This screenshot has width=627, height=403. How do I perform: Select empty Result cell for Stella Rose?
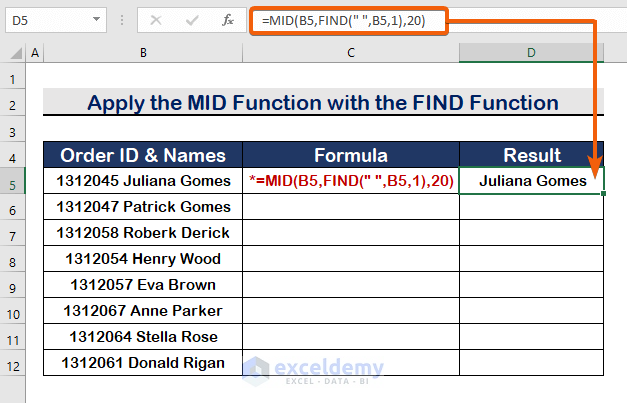[x=531, y=337]
